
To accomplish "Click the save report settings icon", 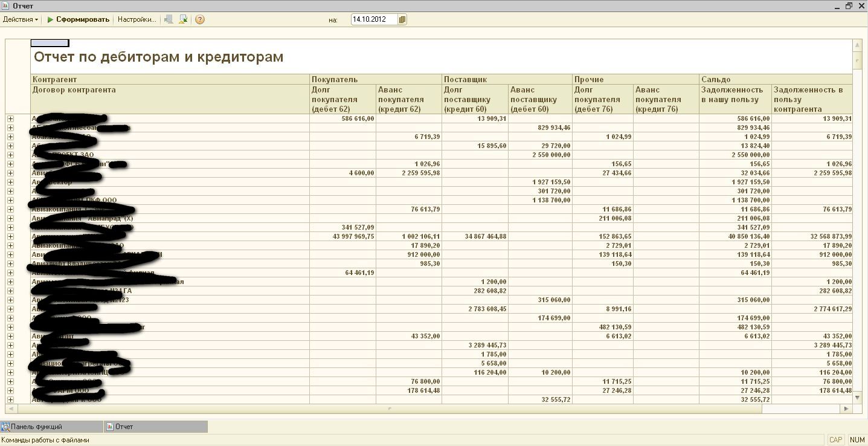I will point(184,19).
